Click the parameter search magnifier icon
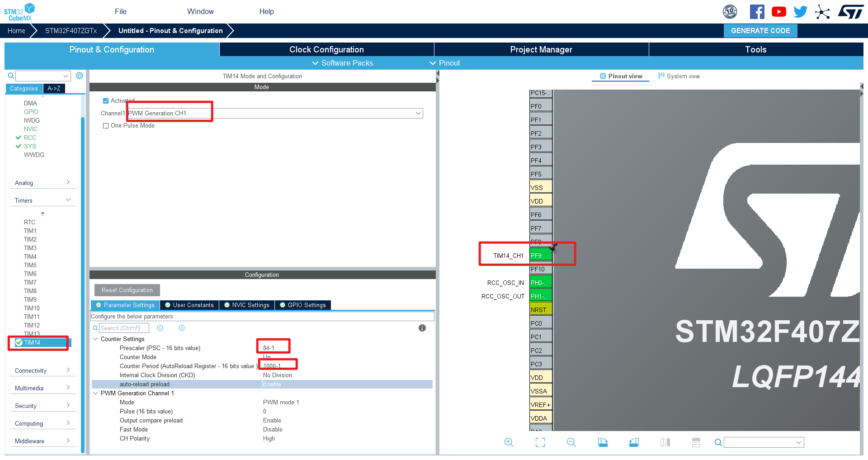868x460 pixels. pyautogui.click(x=95, y=328)
